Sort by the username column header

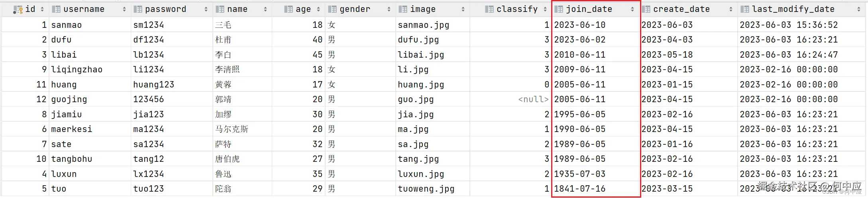click(84, 9)
